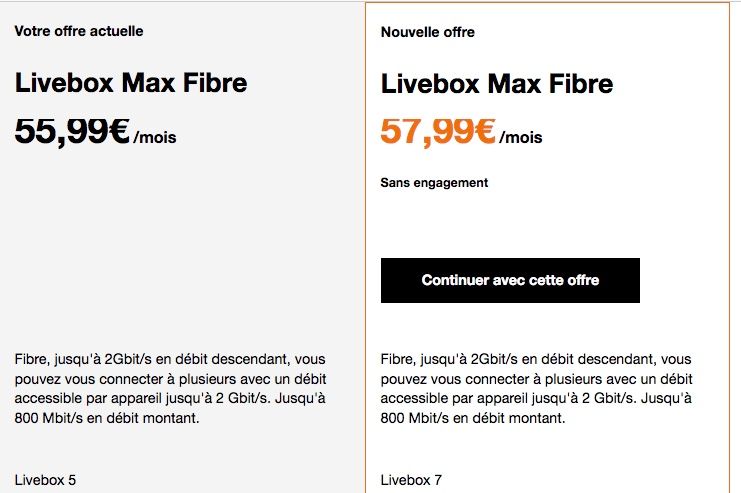Click new offer's "pouvez vous connecter à plusieurs" line
This screenshot has width=741, height=493.
coord(537,379)
